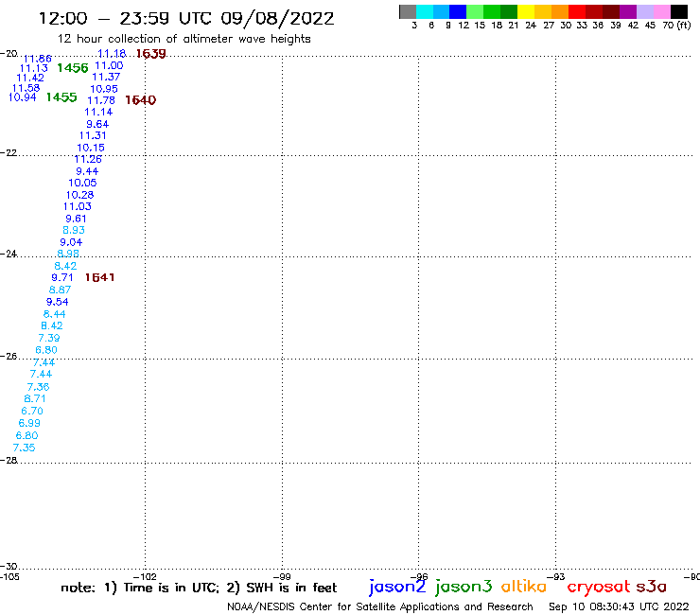Click the wave height value 11.00
700x615 pixels.
(x=109, y=65)
